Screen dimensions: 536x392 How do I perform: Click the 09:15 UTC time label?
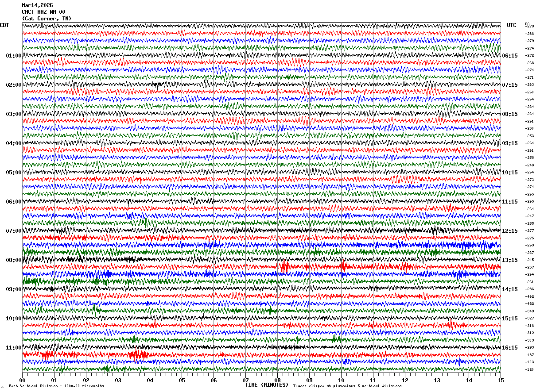tap(510, 143)
